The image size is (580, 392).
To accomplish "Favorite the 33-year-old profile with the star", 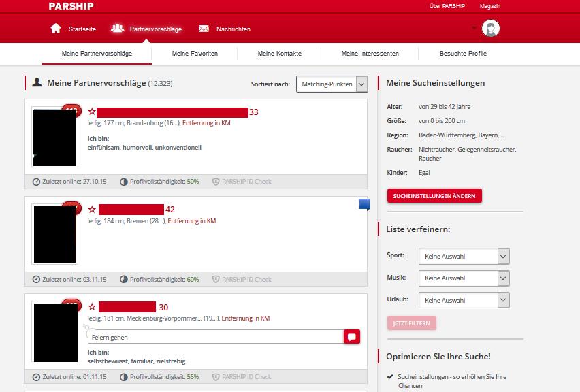I will [x=92, y=112].
